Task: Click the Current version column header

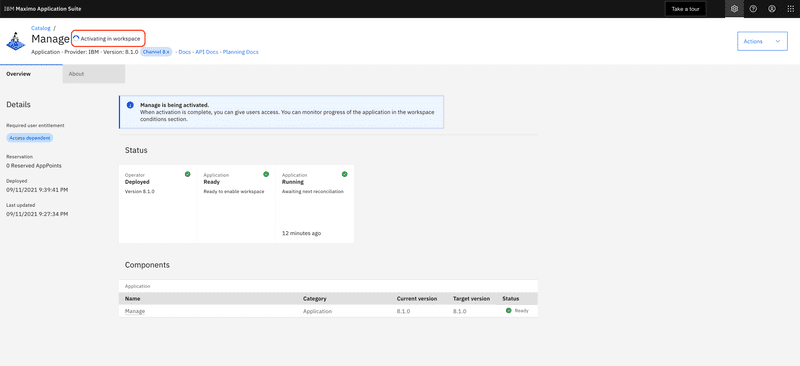Action: click(x=417, y=299)
